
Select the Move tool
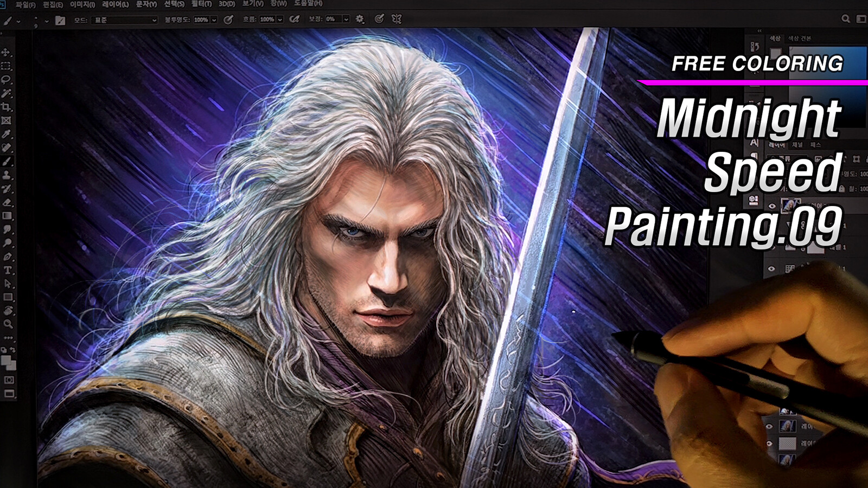click(x=7, y=53)
